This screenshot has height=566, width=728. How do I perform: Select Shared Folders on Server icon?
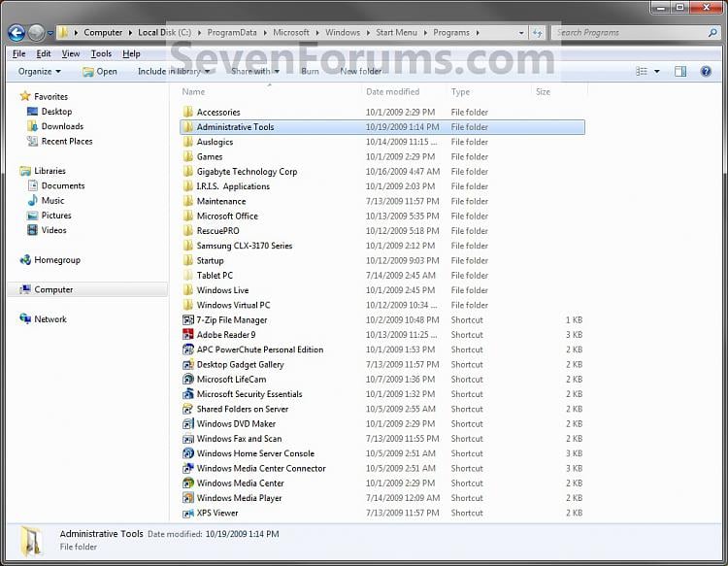188,409
